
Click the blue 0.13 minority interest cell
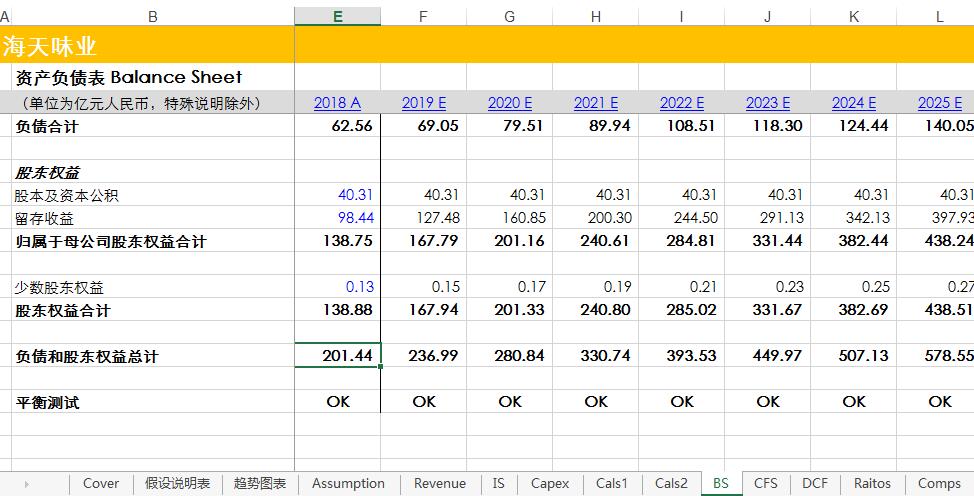click(337, 287)
